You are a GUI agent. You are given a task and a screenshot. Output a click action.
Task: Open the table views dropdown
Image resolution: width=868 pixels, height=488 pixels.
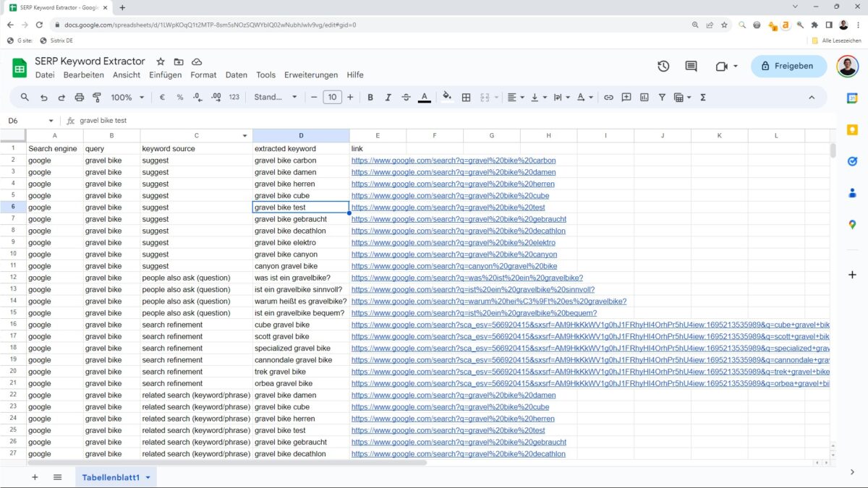(x=683, y=97)
